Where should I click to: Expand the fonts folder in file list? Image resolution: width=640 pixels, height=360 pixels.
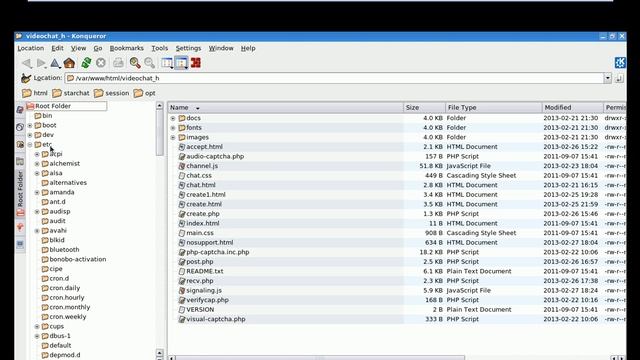coord(173,128)
